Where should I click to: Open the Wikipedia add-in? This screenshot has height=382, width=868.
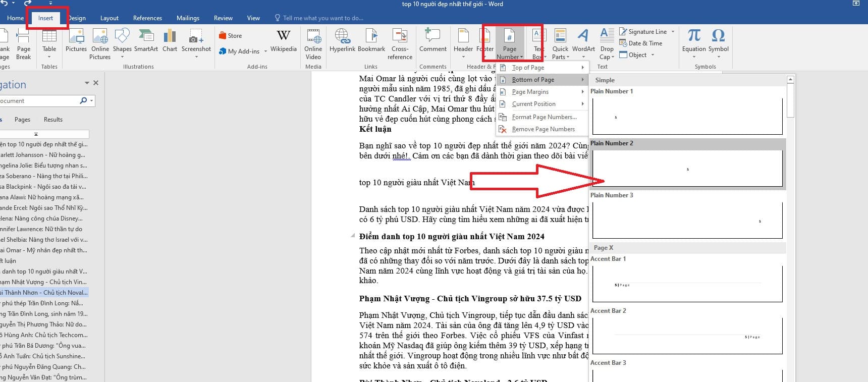point(284,41)
